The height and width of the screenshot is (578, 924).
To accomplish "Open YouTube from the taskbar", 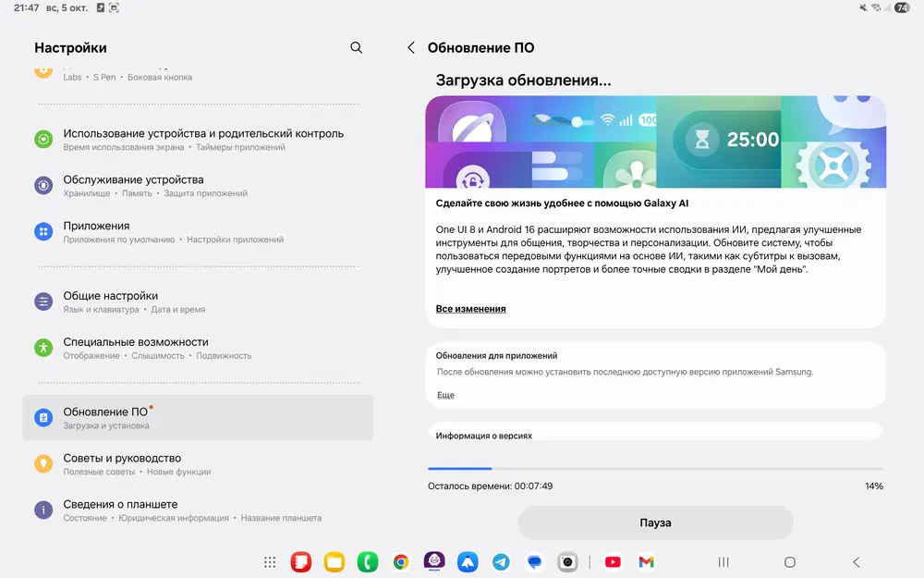I will (613, 562).
